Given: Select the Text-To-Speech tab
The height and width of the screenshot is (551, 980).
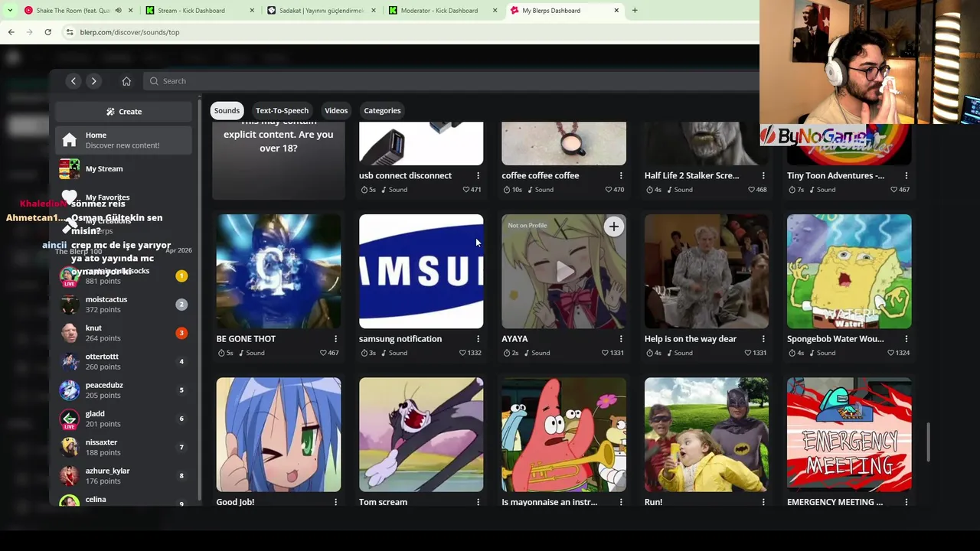Looking at the screenshot, I should pyautogui.click(x=282, y=110).
